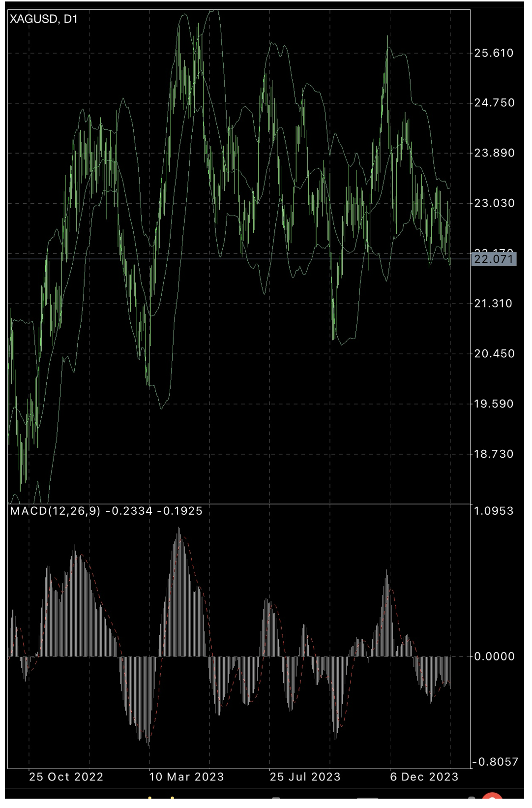Tap the 23.030 price level label

click(x=494, y=203)
